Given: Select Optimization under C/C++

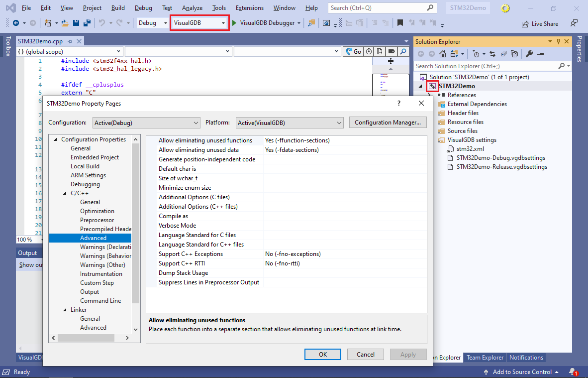Looking at the screenshot, I should 97,211.
